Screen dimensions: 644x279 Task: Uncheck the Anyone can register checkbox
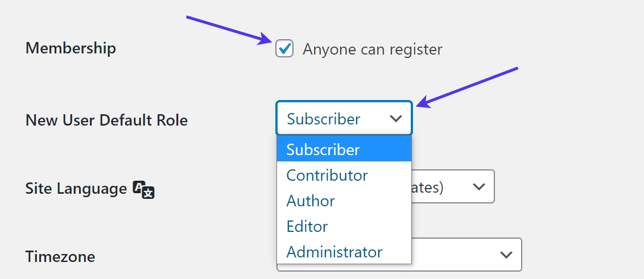tap(284, 49)
